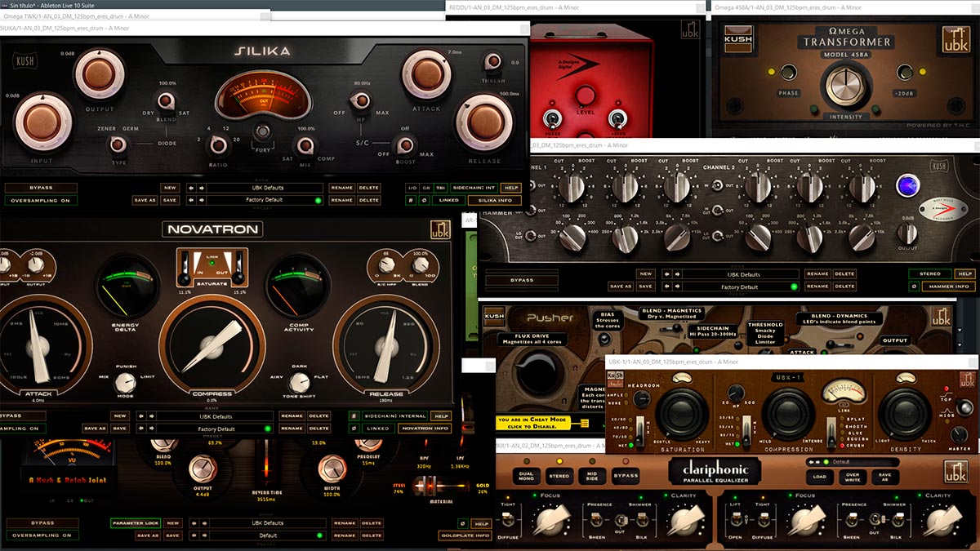Viewport: 980px width, 551px height.
Task: Select the I/O meter mode in Silika
Action: (412, 187)
